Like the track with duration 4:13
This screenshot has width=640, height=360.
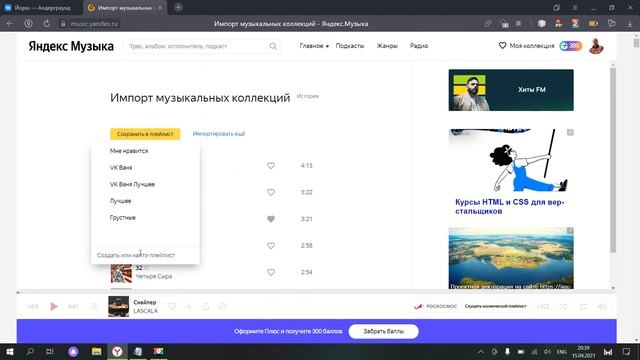[271, 166]
